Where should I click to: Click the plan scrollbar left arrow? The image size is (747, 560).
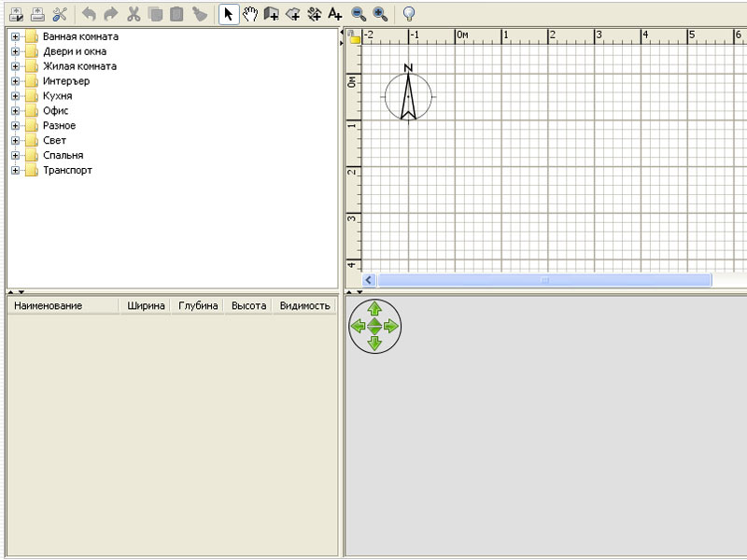click(x=369, y=280)
